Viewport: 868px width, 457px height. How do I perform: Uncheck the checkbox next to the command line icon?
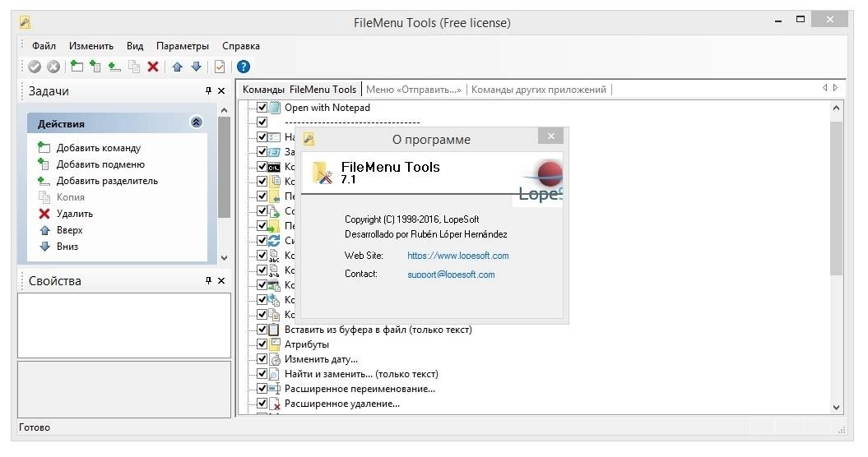pyautogui.click(x=262, y=167)
